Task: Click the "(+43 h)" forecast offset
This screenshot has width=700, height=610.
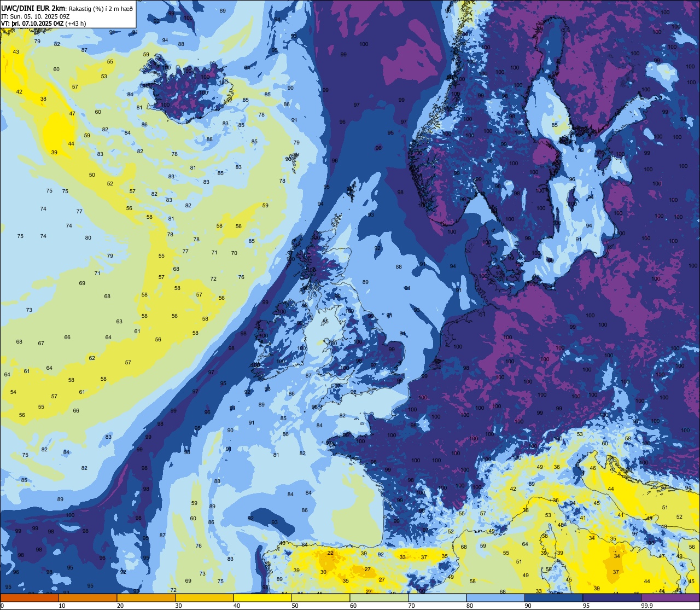Action: tap(75, 24)
